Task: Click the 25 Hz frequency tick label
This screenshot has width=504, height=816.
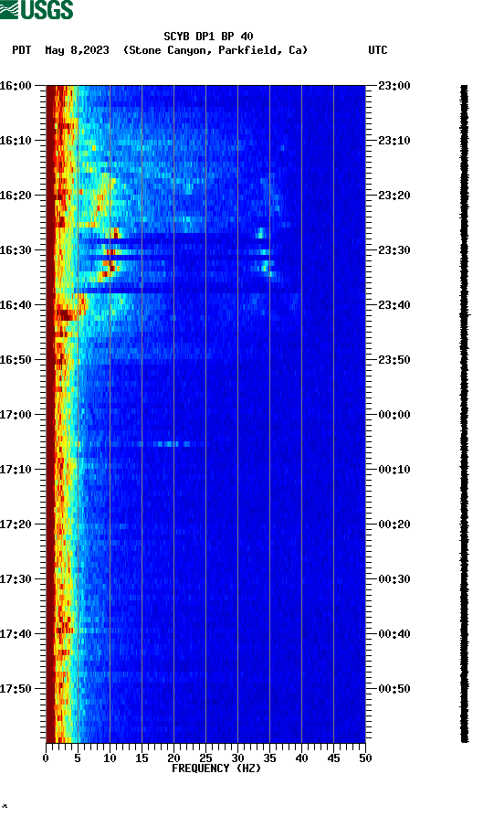Action: (x=205, y=758)
